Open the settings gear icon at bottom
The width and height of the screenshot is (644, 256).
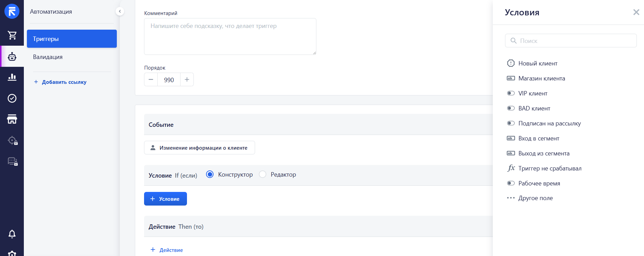pyautogui.click(x=12, y=254)
